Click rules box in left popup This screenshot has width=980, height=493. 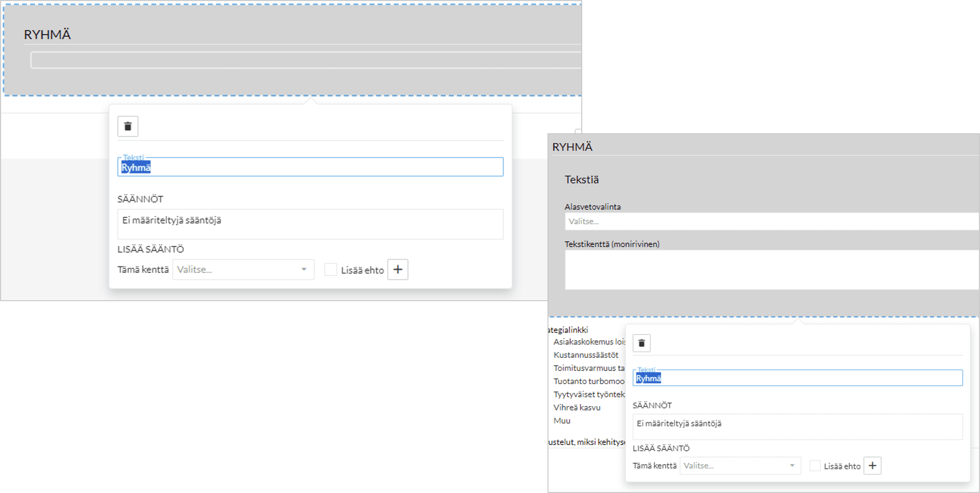coord(310,224)
